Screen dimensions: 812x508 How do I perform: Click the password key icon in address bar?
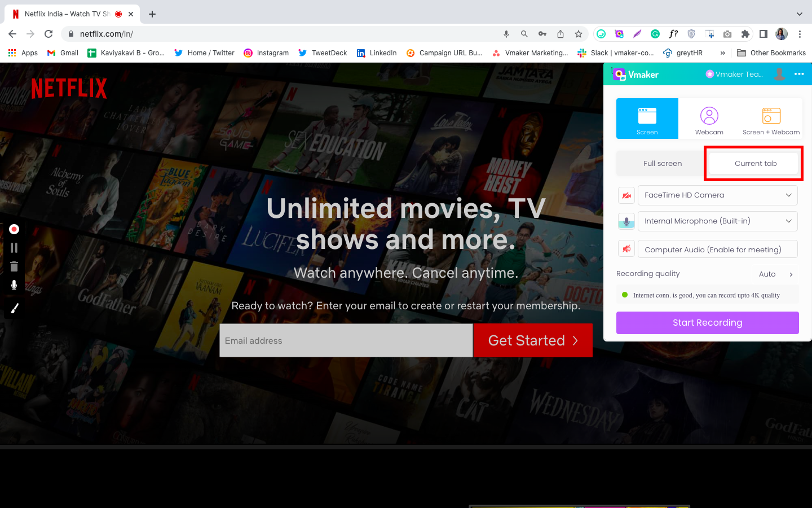pyautogui.click(x=542, y=34)
